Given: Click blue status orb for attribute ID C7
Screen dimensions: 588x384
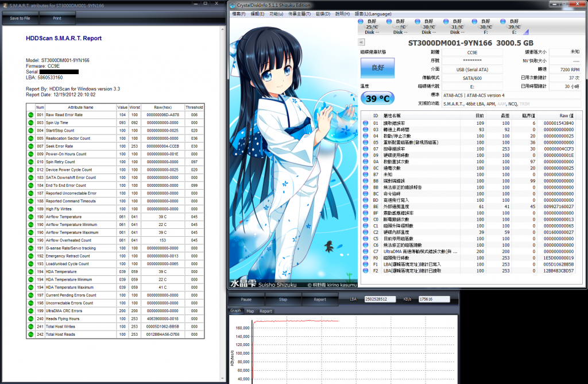Looking at the screenshot, I should point(366,251).
